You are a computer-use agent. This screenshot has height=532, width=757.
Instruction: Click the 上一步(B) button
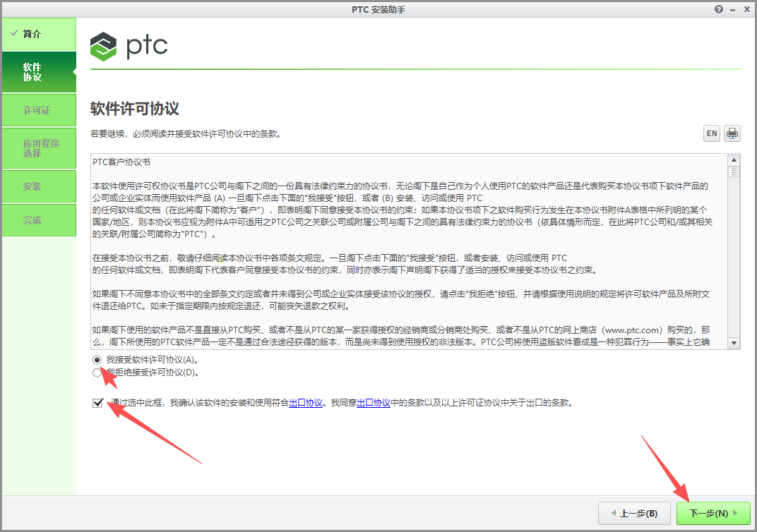[x=633, y=513]
